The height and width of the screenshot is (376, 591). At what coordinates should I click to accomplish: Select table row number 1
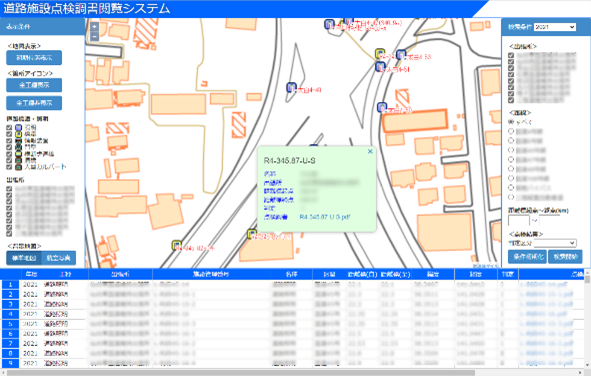click(10, 285)
